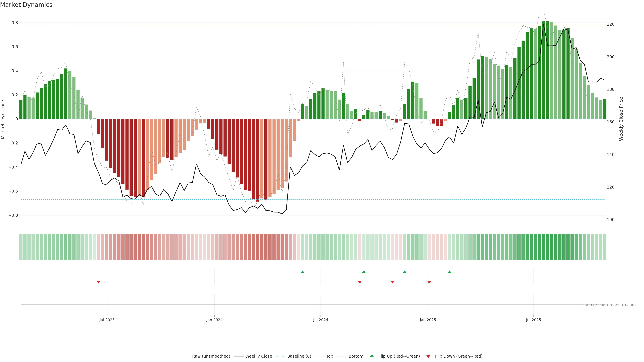Click the 220 label on the price axis
Screen dimensions: 644x362
pos(610,24)
